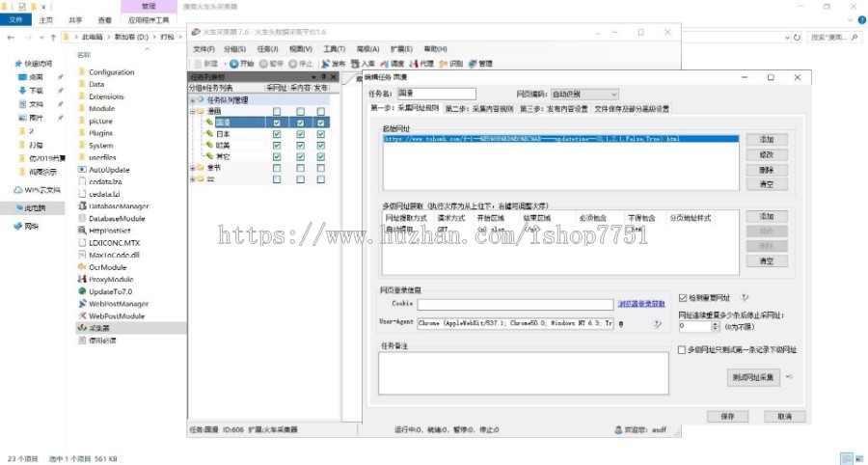Image resolution: width=868 pixels, height=465 pixels.
Task: Switch to 第二步：采集内容规则 tab
Action: click(x=479, y=108)
